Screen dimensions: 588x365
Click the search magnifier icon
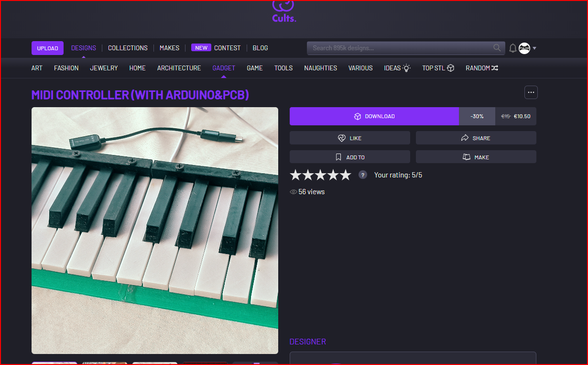click(x=497, y=48)
